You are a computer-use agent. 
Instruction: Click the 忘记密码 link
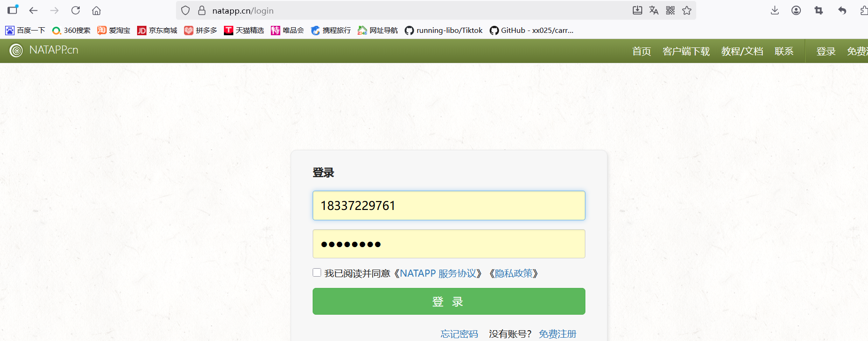pos(459,334)
